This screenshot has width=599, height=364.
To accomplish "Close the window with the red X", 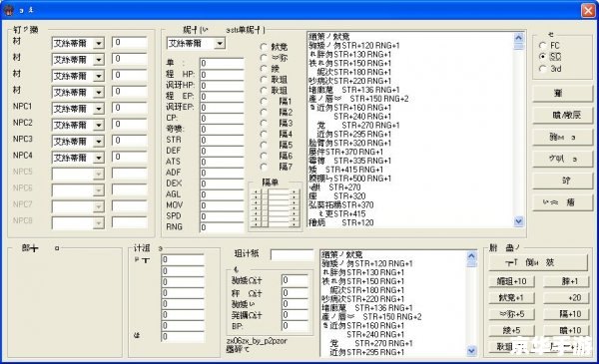I will (x=588, y=10).
